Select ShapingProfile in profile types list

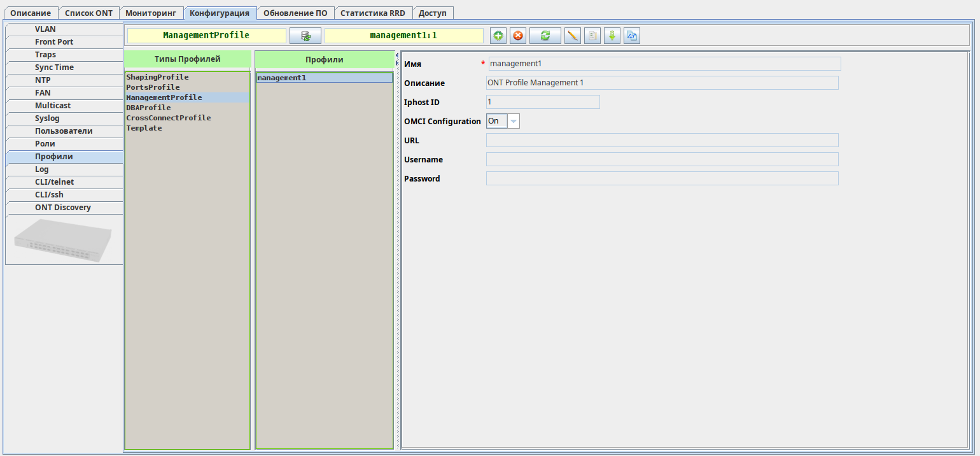(x=187, y=77)
